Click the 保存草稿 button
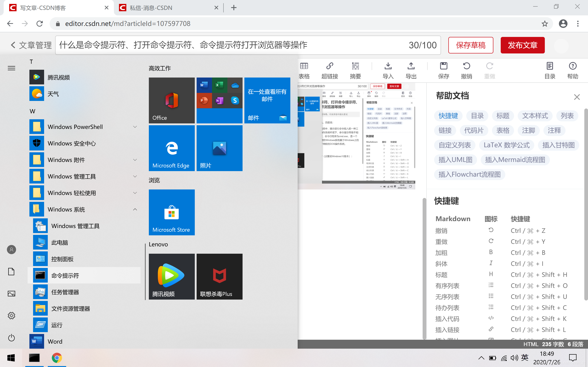The image size is (588, 367). click(470, 45)
